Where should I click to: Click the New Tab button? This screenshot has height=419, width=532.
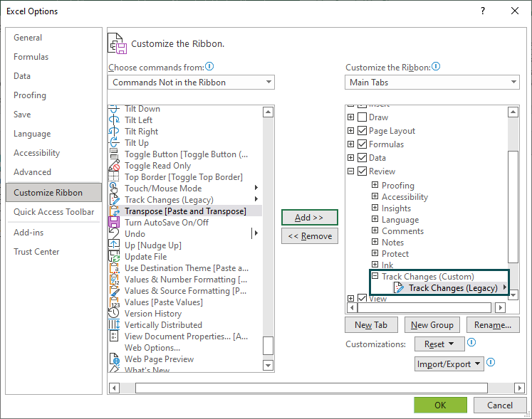tap(371, 325)
